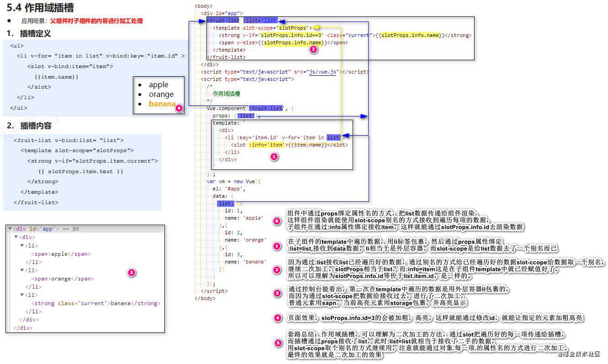This screenshot has height=364, width=608.
Task: Click the heading 5.4 作用域插槽
Action: [40, 8]
